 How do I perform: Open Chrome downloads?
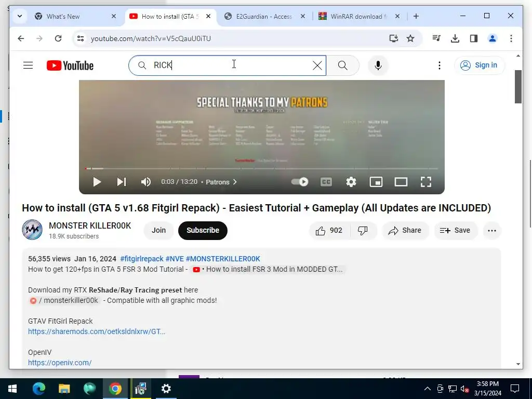[455, 38]
